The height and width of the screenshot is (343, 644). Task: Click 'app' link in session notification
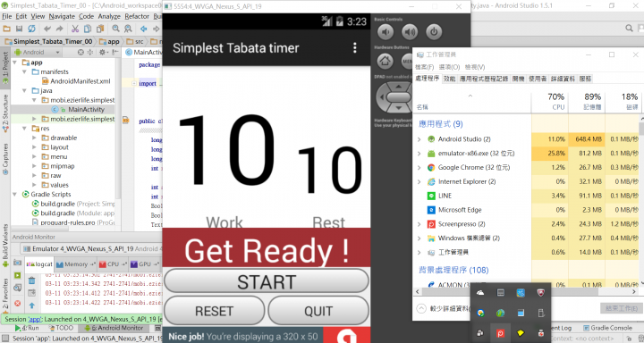click(x=34, y=319)
